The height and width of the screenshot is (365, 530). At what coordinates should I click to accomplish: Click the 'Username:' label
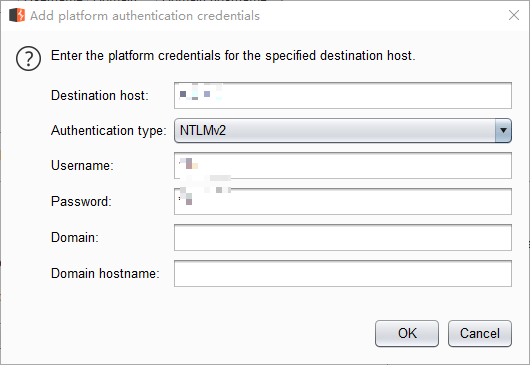(x=82, y=166)
